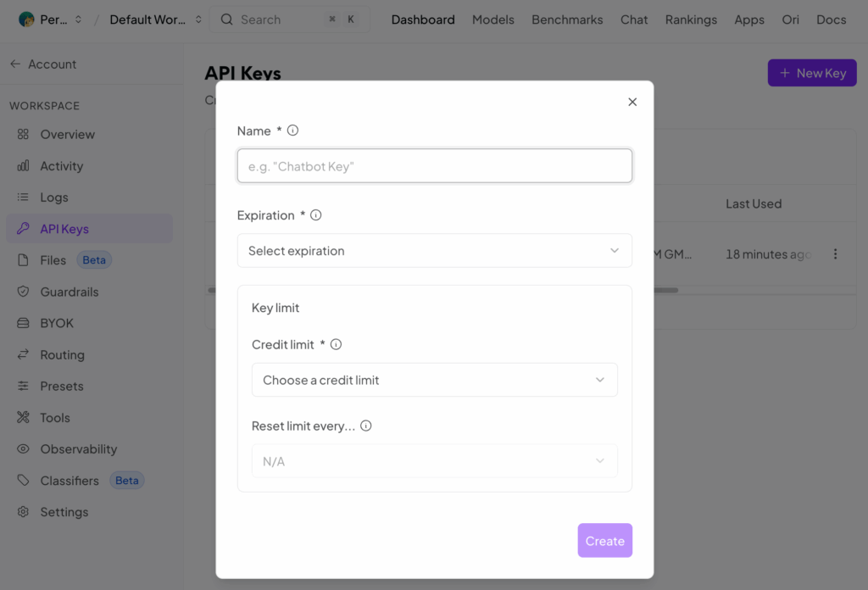Click the Key limit section heading
This screenshot has height=590, width=868.
pos(275,308)
